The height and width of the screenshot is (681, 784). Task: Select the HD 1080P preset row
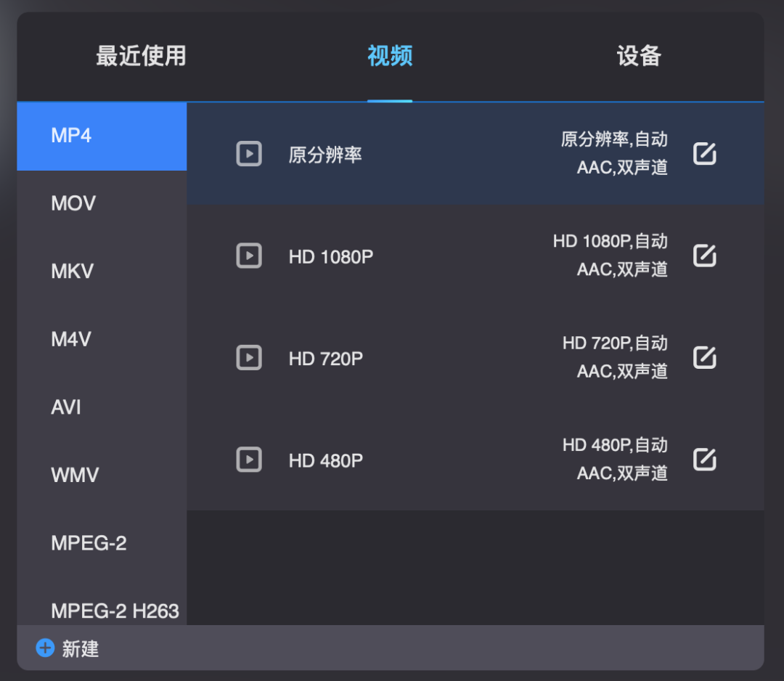(x=436, y=255)
